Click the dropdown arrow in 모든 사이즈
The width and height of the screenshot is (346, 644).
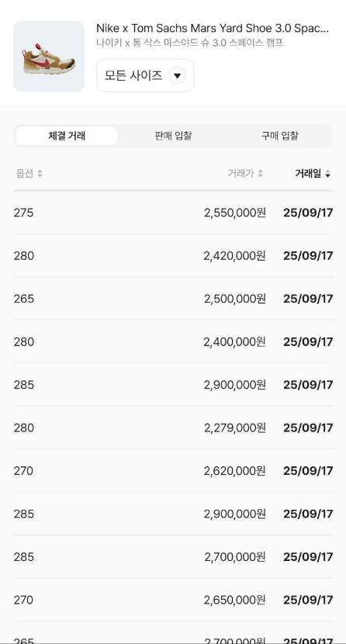point(178,75)
